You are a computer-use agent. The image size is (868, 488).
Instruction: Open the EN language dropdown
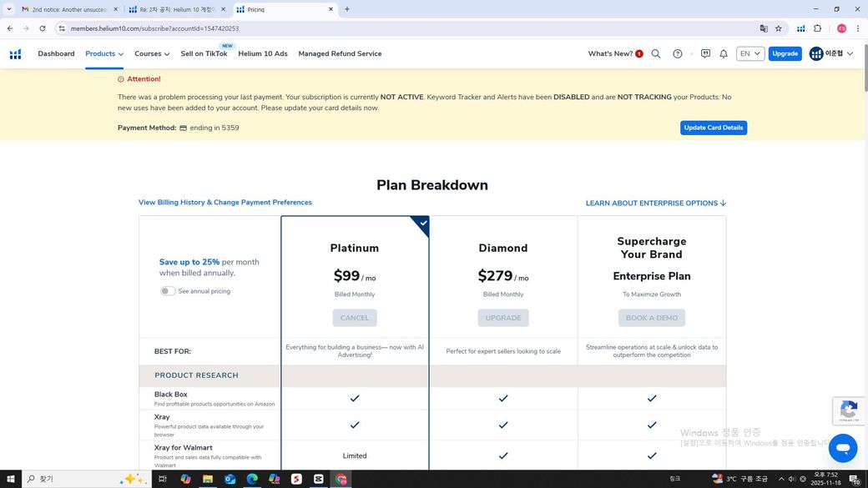pyautogui.click(x=750, y=53)
